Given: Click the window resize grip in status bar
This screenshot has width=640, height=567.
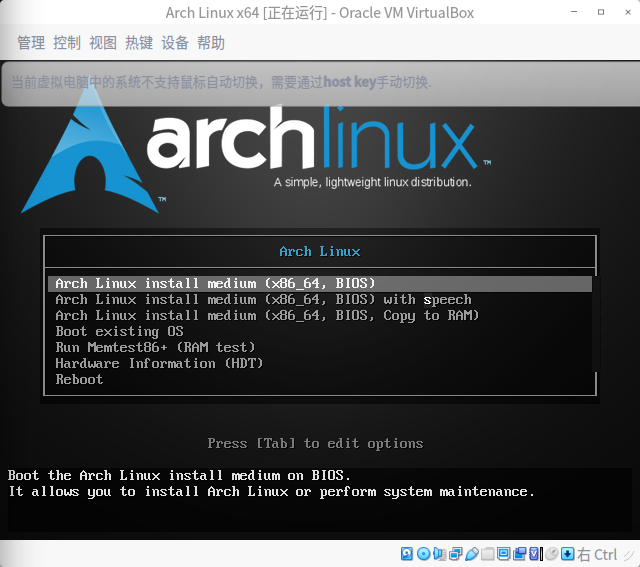Looking at the screenshot, I should tap(630, 555).
